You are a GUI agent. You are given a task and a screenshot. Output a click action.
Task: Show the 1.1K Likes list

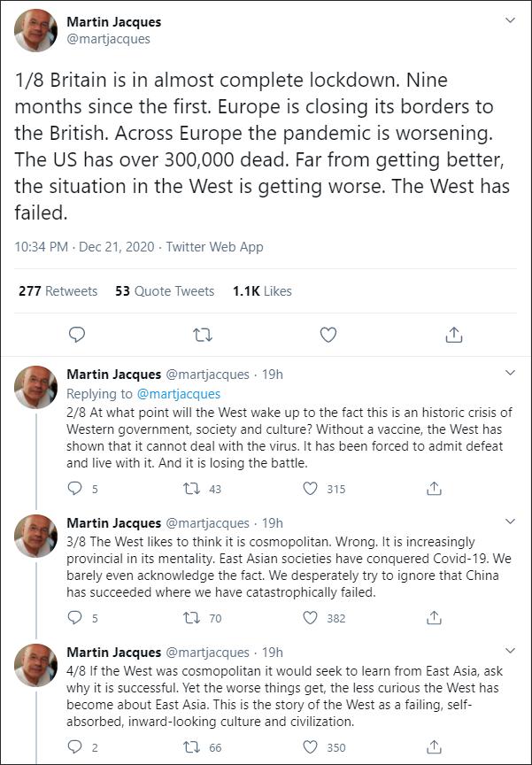click(262, 291)
